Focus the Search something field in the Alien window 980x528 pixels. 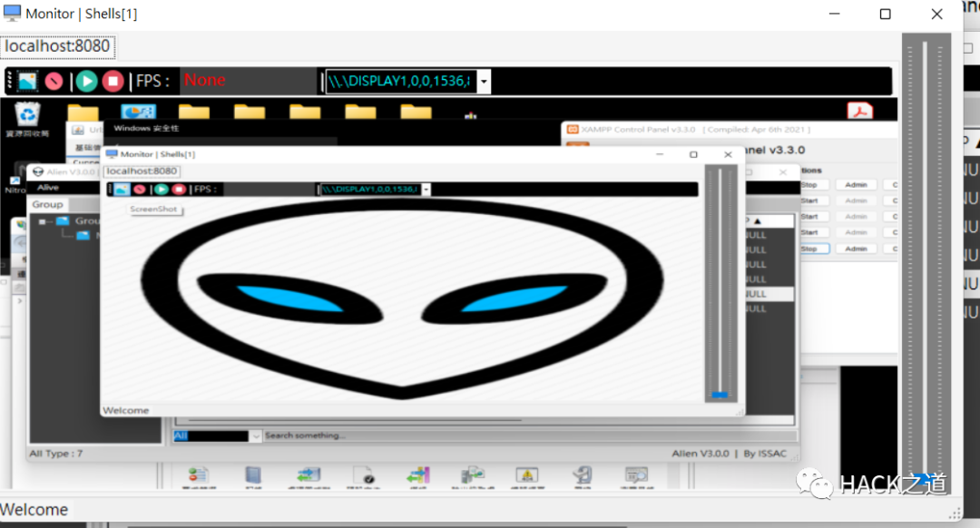click(529, 435)
